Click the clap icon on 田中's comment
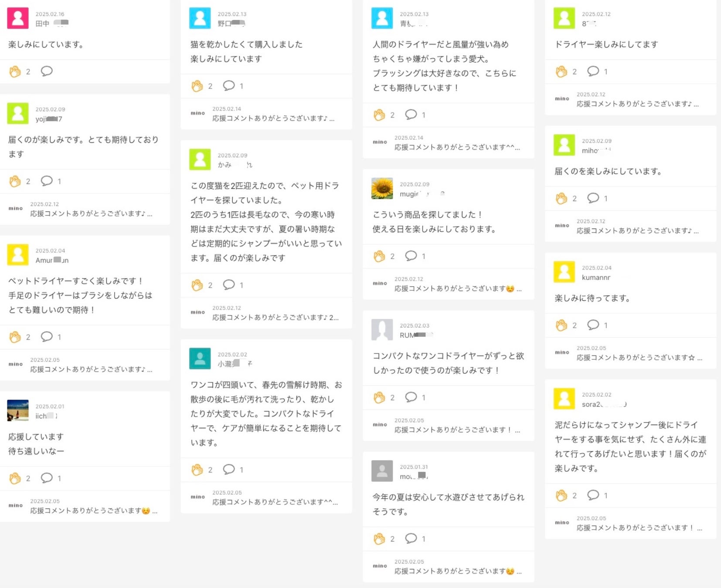Screen dimensions: 721x588 [15, 71]
